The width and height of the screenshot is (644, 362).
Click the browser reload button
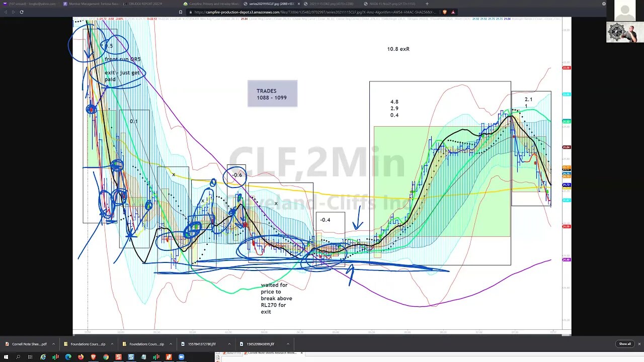click(x=22, y=12)
